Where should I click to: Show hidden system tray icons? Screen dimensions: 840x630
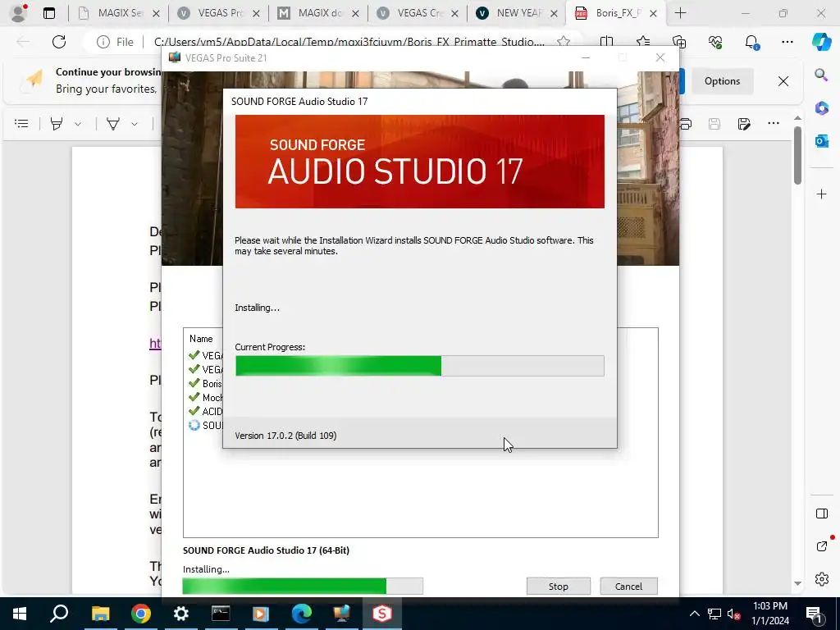pyautogui.click(x=694, y=614)
